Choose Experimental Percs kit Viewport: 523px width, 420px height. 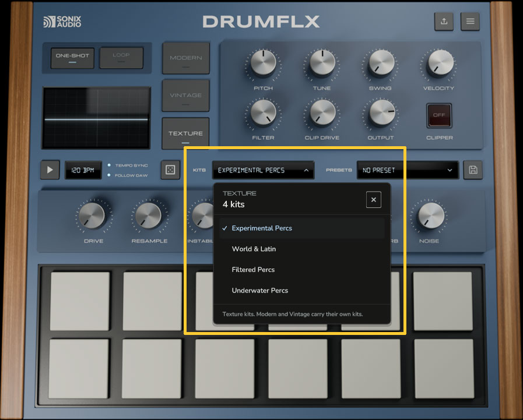coord(302,228)
